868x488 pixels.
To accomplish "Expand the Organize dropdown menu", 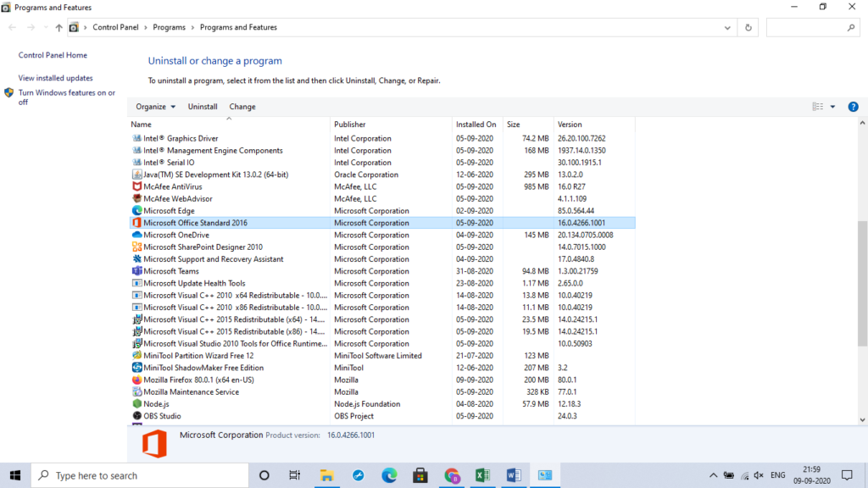I will click(155, 107).
